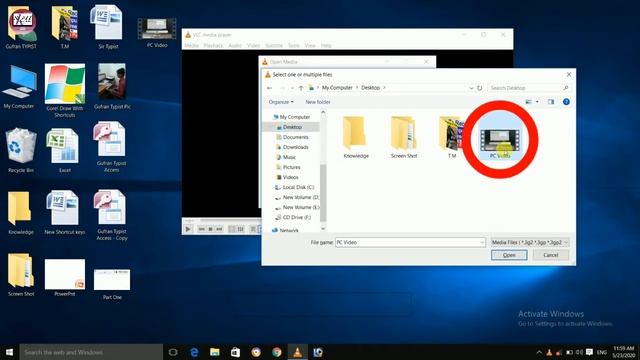Open File Explorer from the taskbar
640x360 pixels.
[215, 352]
